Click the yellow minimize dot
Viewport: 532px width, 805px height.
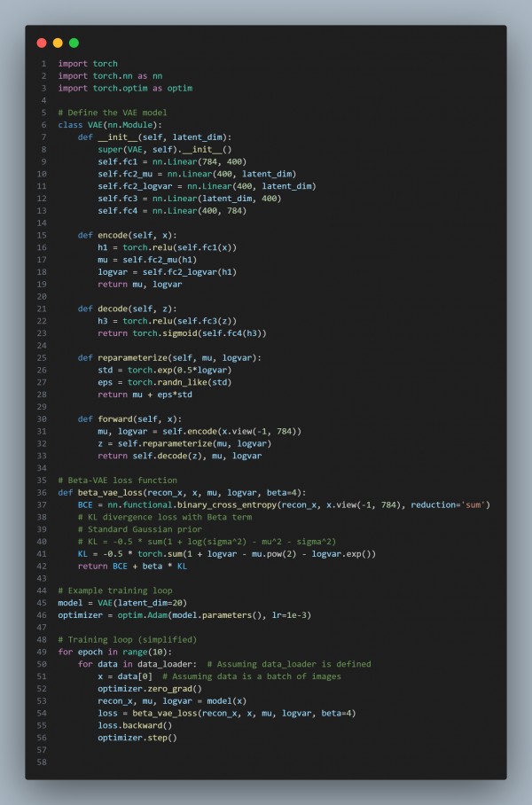click(x=58, y=43)
